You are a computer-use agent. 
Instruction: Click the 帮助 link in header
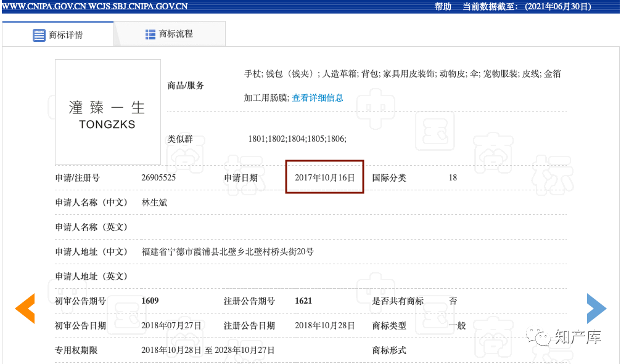tap(443, 7)
